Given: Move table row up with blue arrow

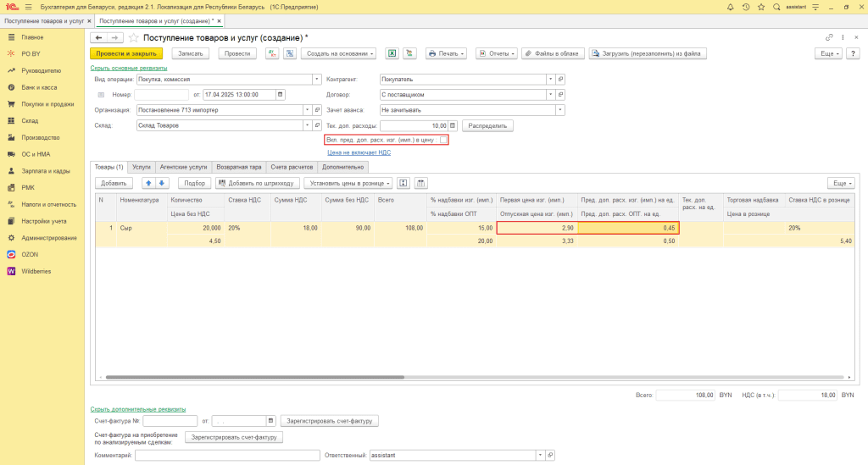Looking at the screenshot, I should click(148, 183).
